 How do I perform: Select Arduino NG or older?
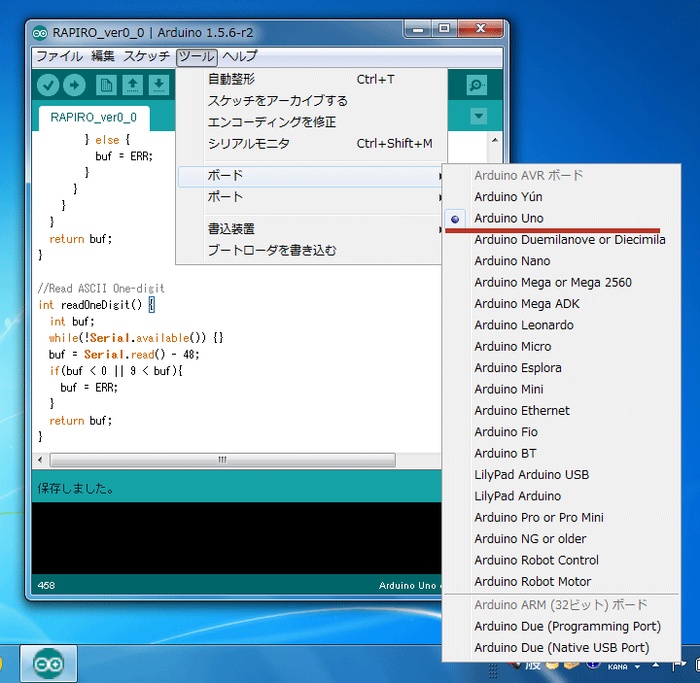click(x=561, y=539)
